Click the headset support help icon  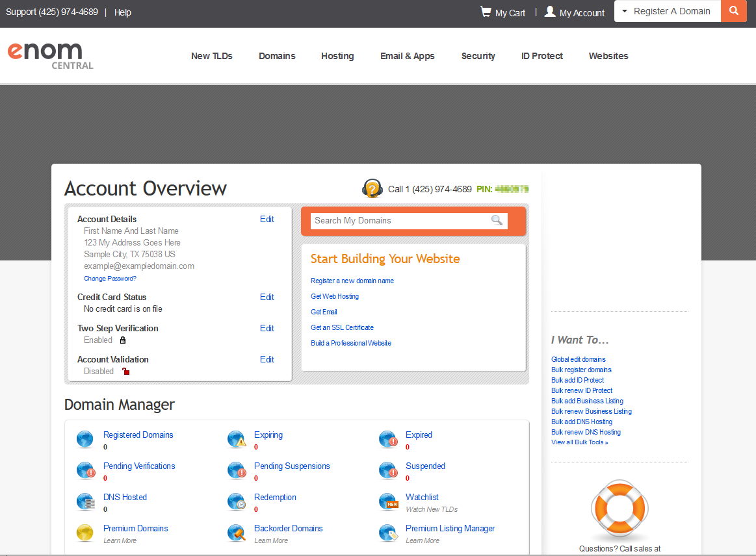point(372,188)
